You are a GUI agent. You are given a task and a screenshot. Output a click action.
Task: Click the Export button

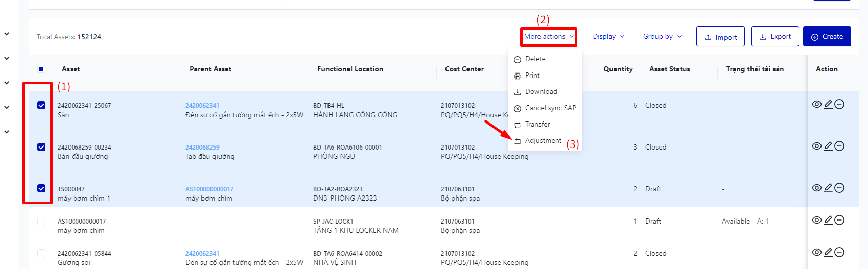click(775, 37)
